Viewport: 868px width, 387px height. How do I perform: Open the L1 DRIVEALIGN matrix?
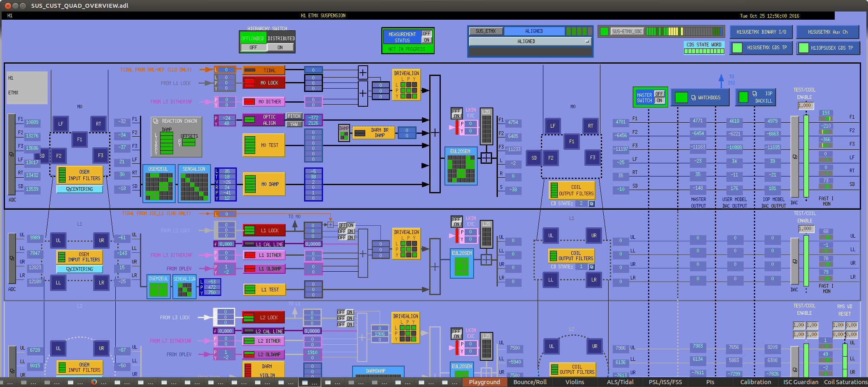[x=406, y=244]
